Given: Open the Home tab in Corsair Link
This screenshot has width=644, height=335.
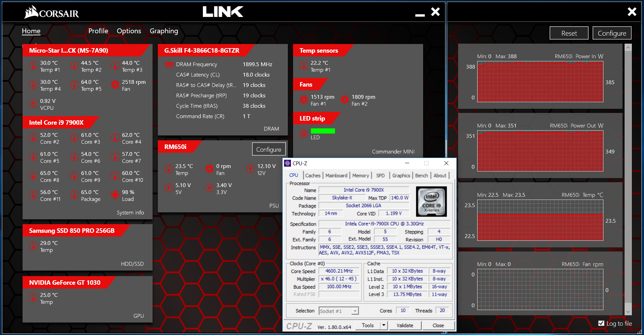Looking at the screenshot, I should [31, 31].
